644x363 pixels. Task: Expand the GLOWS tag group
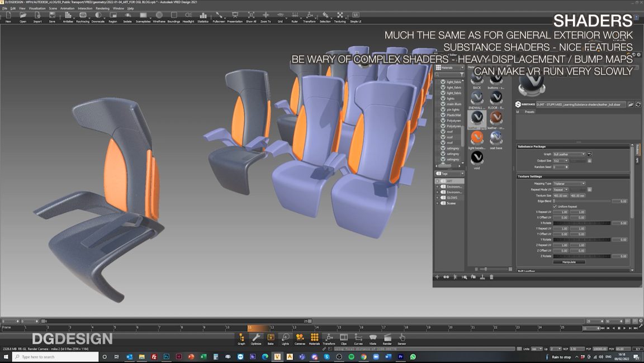[438, 197]
